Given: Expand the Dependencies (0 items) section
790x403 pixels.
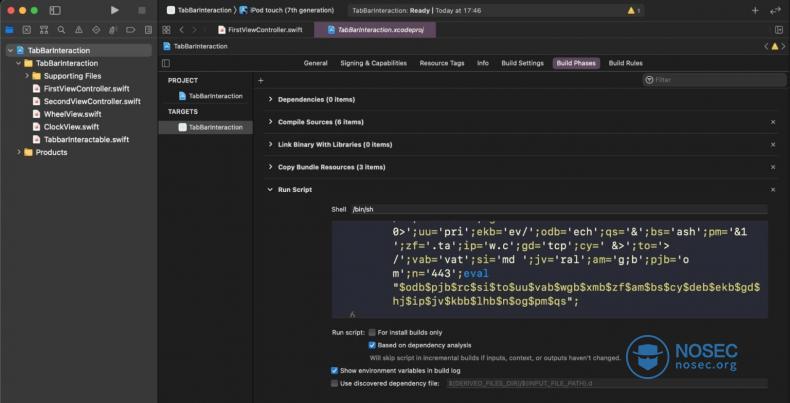Looking at the screenshot, I should pos(271,100).
